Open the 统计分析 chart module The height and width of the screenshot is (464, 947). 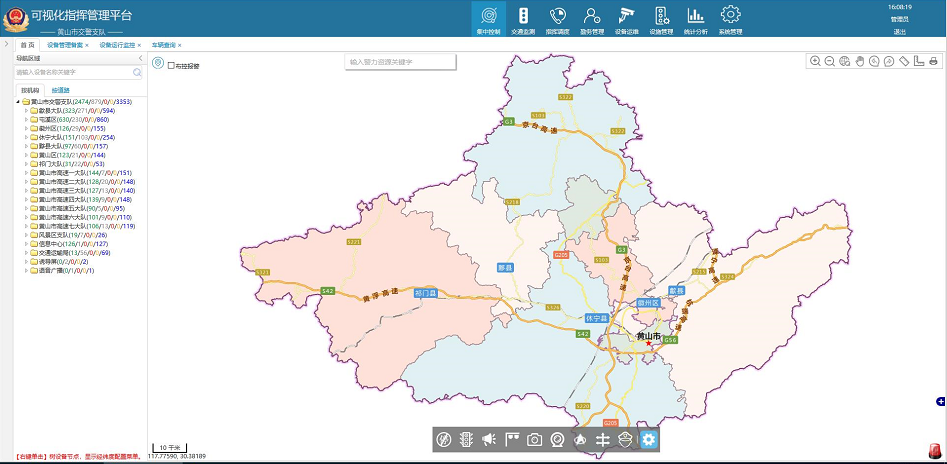(696, 19)
